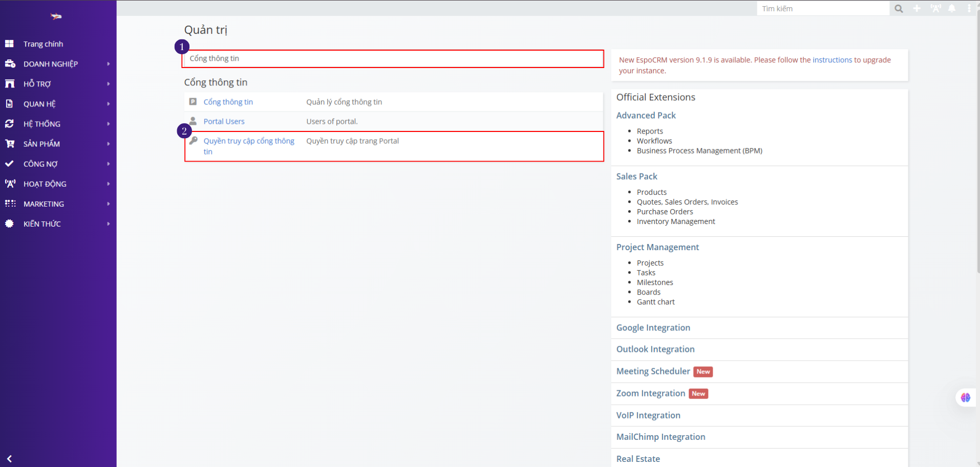The image size is (980, 467).
Task: Click the airplane logo in sidebar
Action: pos(56,16)
